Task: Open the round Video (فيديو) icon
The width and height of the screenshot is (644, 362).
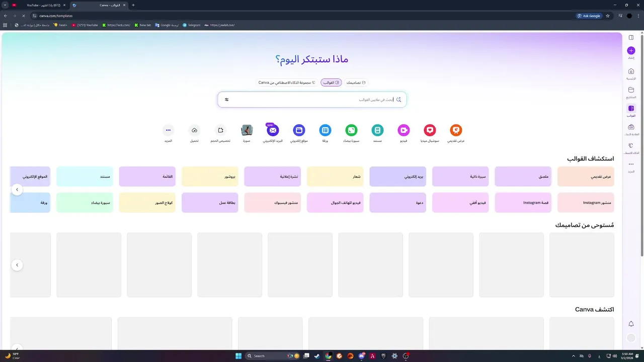Action: (404, 130)
